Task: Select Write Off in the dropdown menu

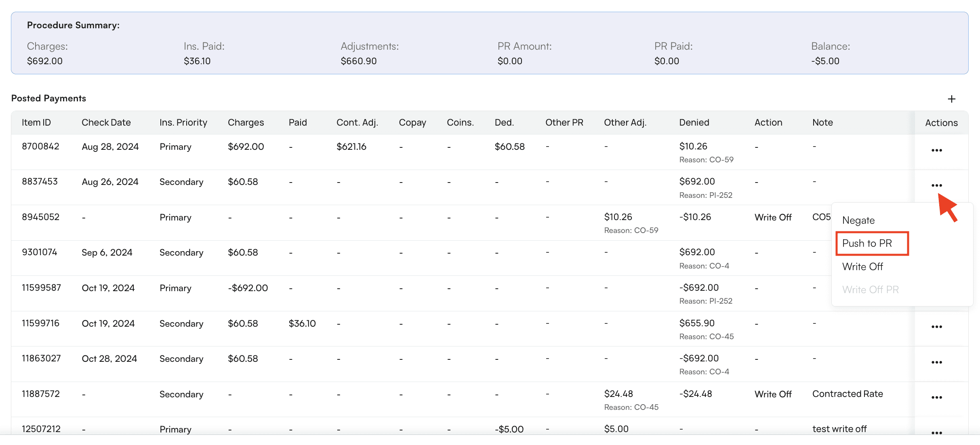Action: tap(862, 267)
